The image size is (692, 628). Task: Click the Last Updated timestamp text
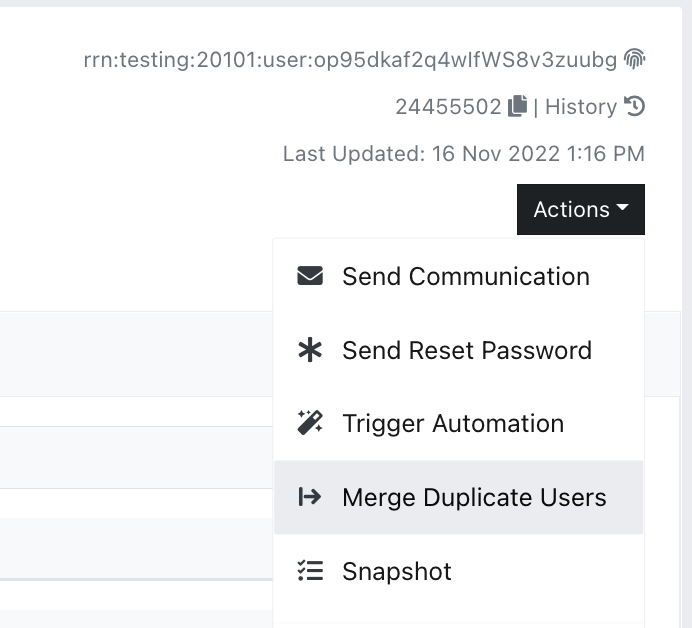pyautogui.click(x=464, y=154)
